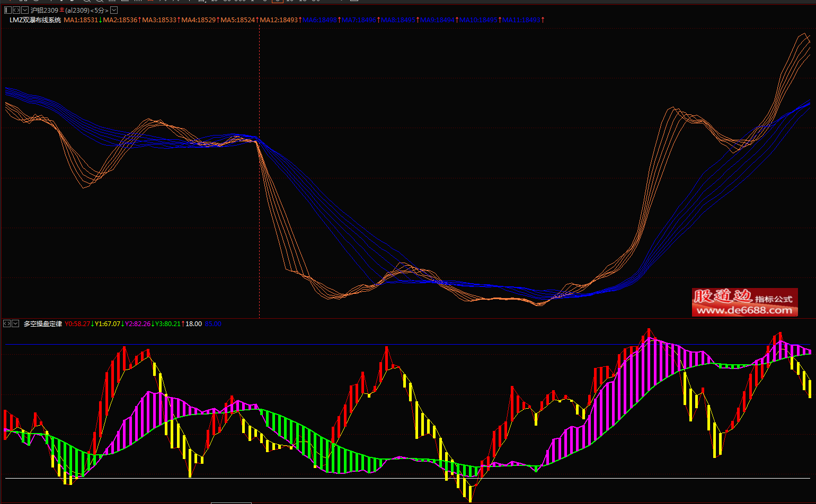
Task: Click the blue MA8:18495 value
Action: [x=398, y=20]
